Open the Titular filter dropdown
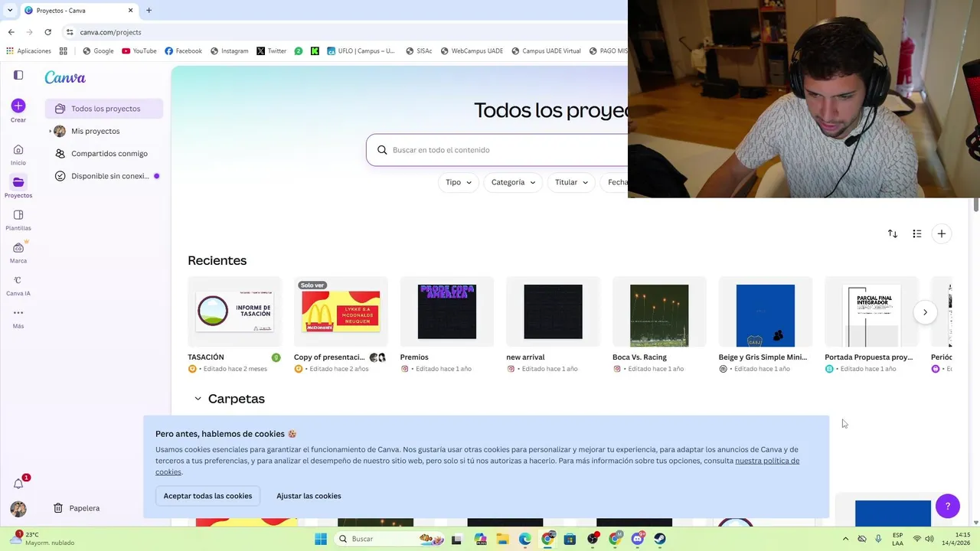Screen dimensions: 980x551 [x=571, y=182]
